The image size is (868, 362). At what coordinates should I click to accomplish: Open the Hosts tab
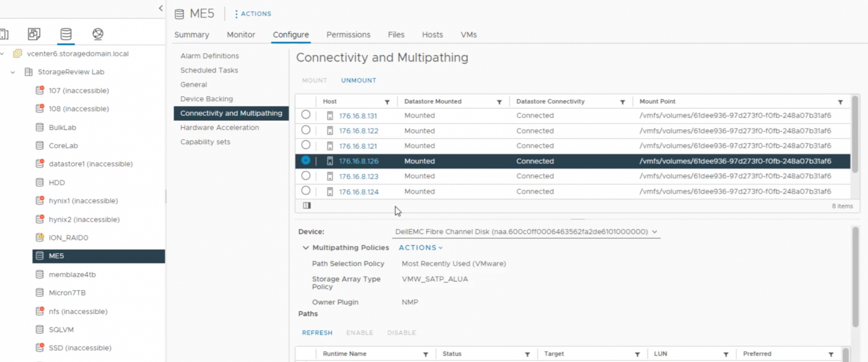432,35
